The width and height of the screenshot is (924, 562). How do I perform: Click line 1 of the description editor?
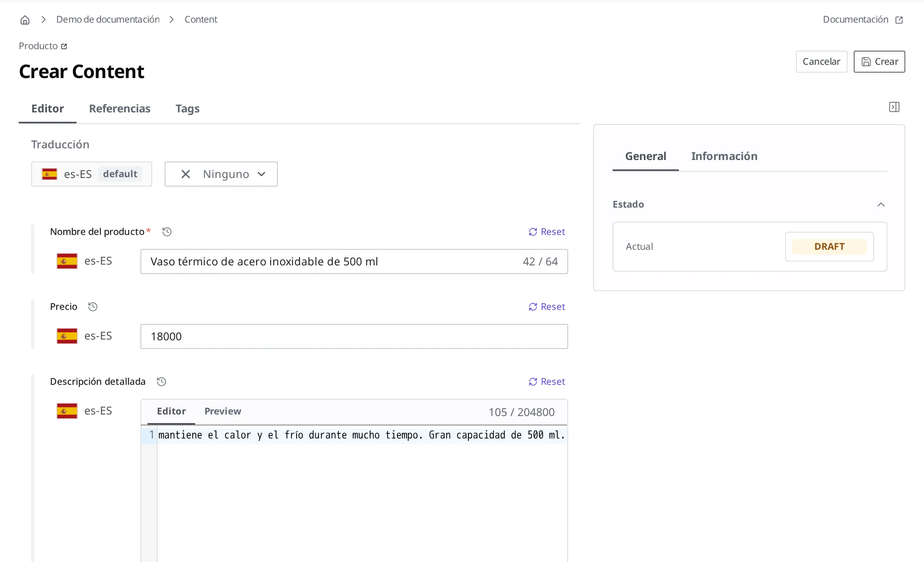coord(361,435)
